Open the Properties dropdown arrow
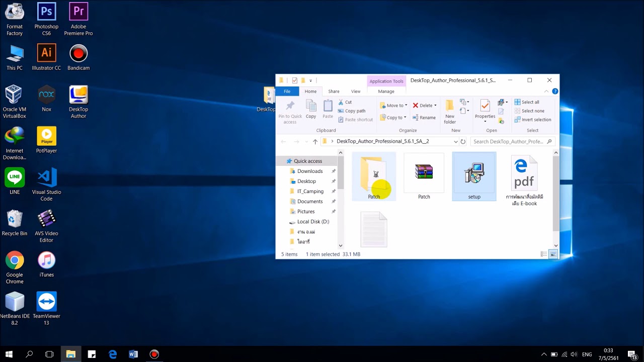 point(485,122)
